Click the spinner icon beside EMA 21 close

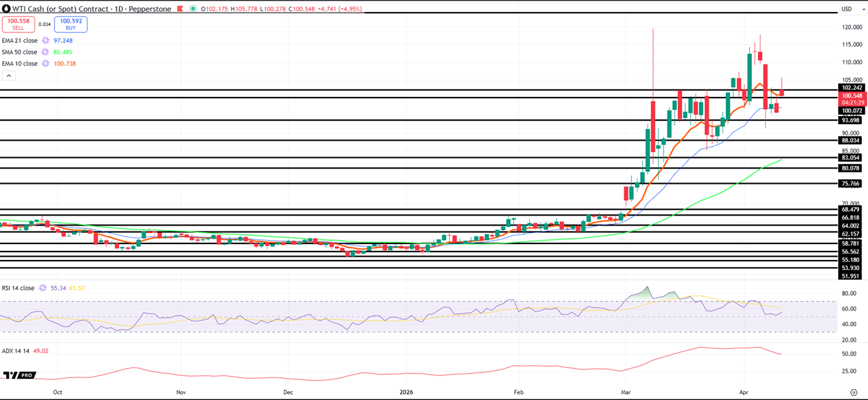click(45, 40)
